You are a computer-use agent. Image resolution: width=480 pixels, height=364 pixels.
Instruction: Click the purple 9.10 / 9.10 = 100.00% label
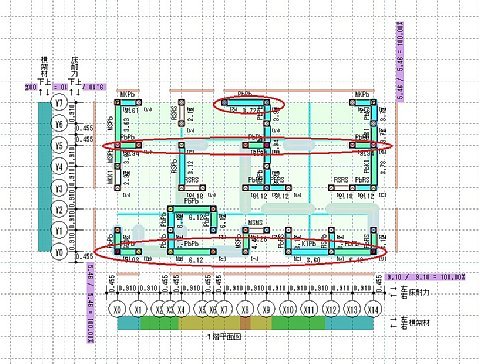pyautogui.click(x=425, y=277)
